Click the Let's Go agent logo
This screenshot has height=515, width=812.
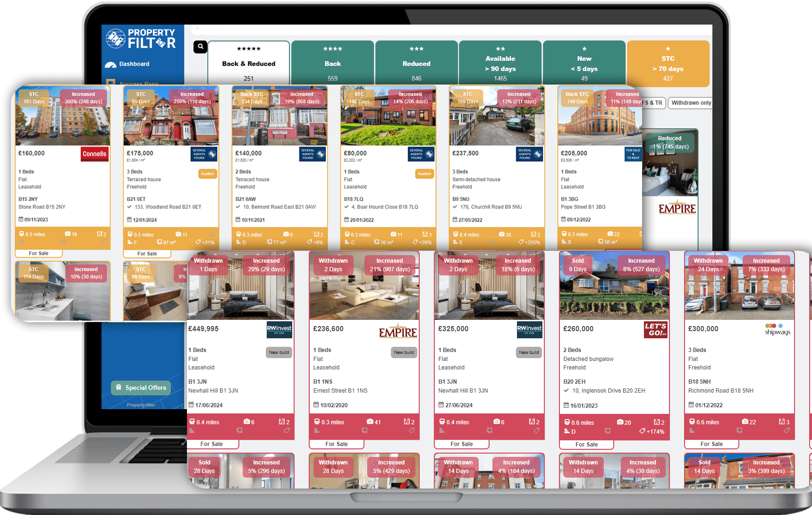(x=656, y=329)
